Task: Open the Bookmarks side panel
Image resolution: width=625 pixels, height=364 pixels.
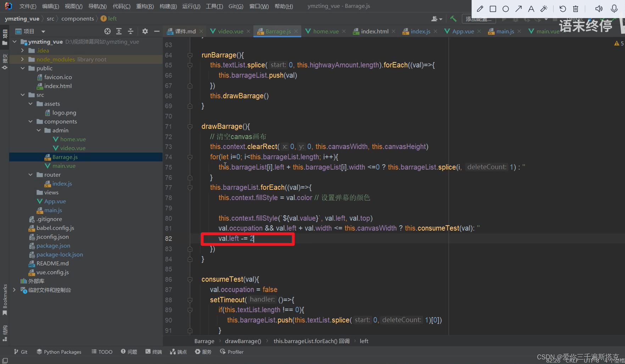Action: [5, 300]
